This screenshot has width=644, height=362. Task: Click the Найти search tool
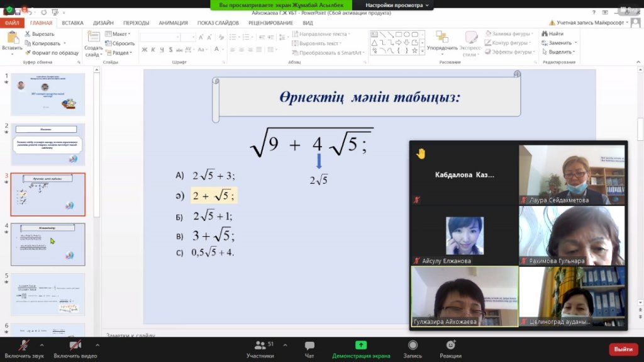552,34
